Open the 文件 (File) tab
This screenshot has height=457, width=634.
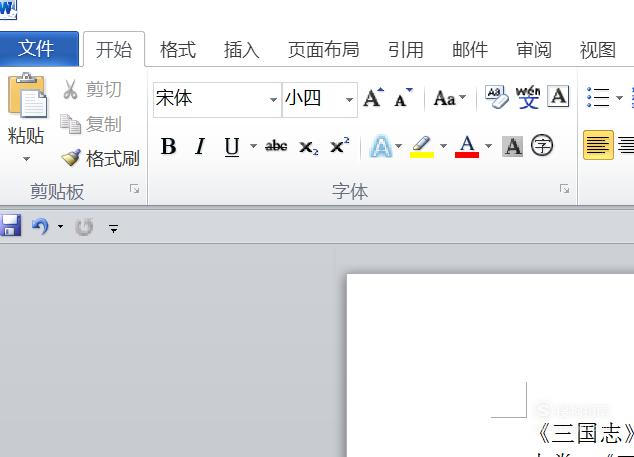[x=39, y=49]
